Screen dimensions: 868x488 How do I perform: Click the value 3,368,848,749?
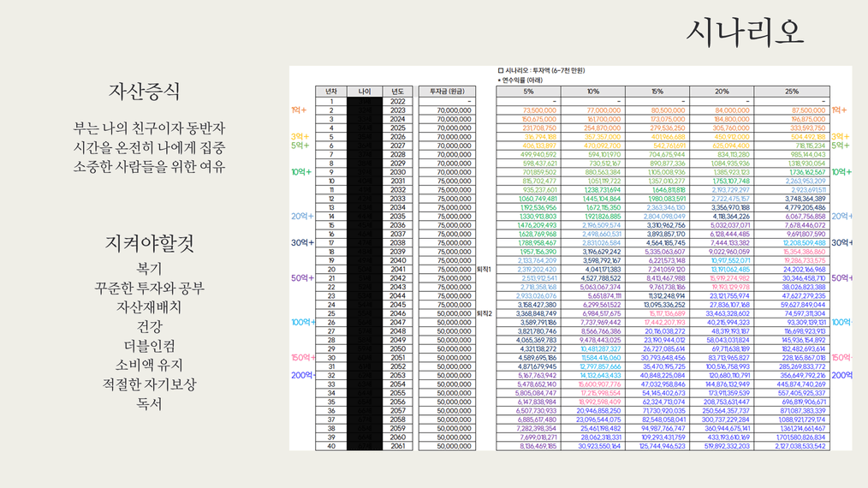(x=537, y=313)
